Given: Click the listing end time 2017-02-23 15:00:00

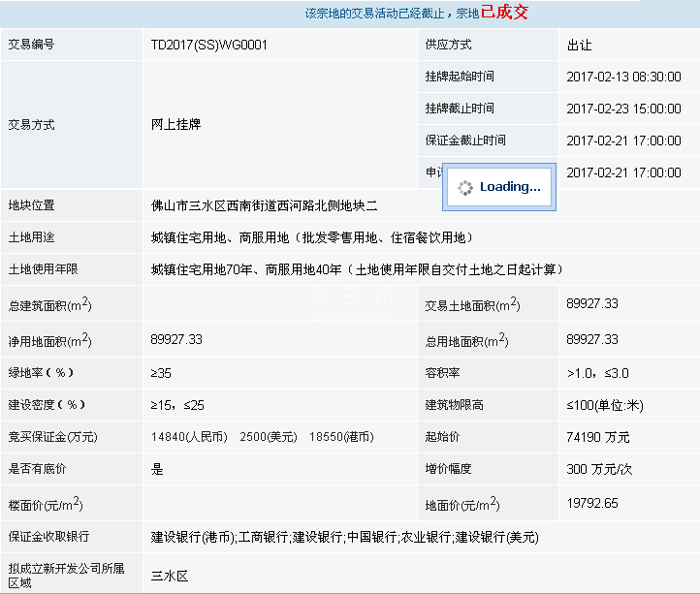Looking at the screenshot, I should click(x=623, y=109).
